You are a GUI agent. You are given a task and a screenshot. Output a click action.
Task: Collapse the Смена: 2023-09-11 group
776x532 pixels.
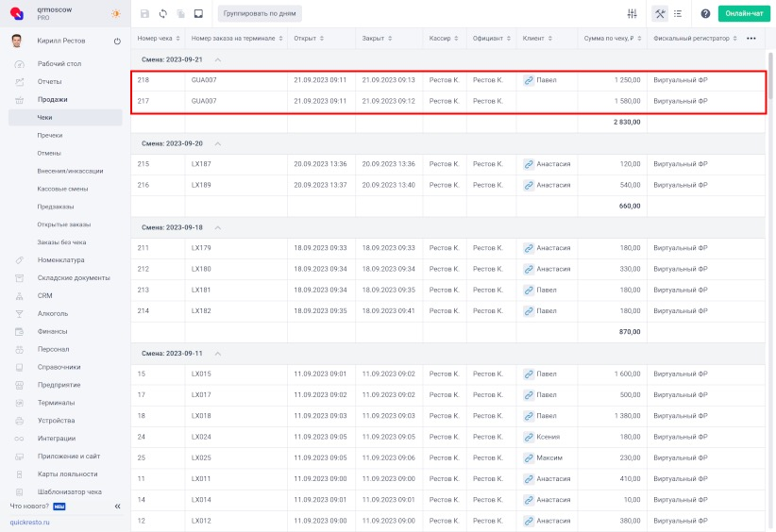tap(218, 354)
